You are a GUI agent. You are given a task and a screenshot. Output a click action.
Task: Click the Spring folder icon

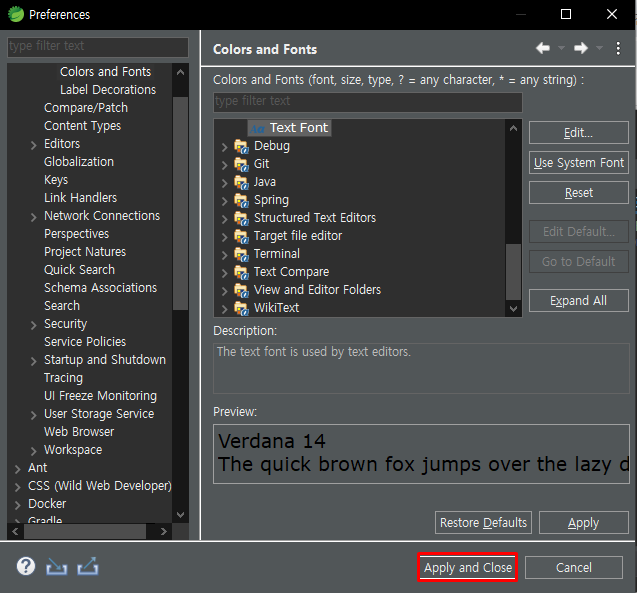coord(241,200)
